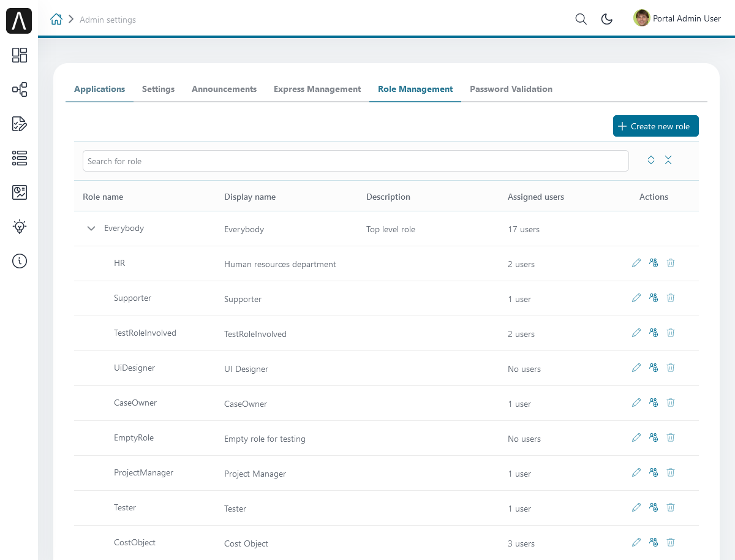Switch to the Announcements tab
The width and height of the screenshot is (735, 560).
click(x=224, y=89)
